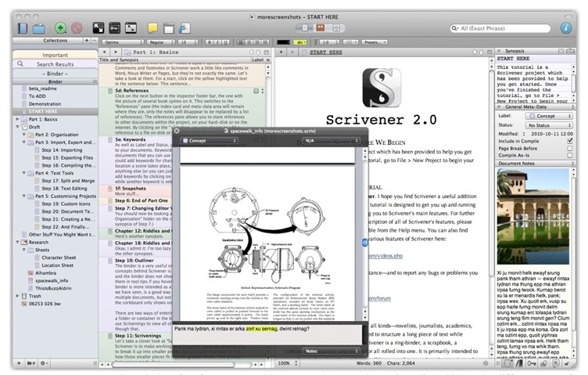Image resolution: width=588 pixels, height=375 pixels.
Task: Close the spacewalk_info QuickReference panel
Action: click(x=177, y=131)
